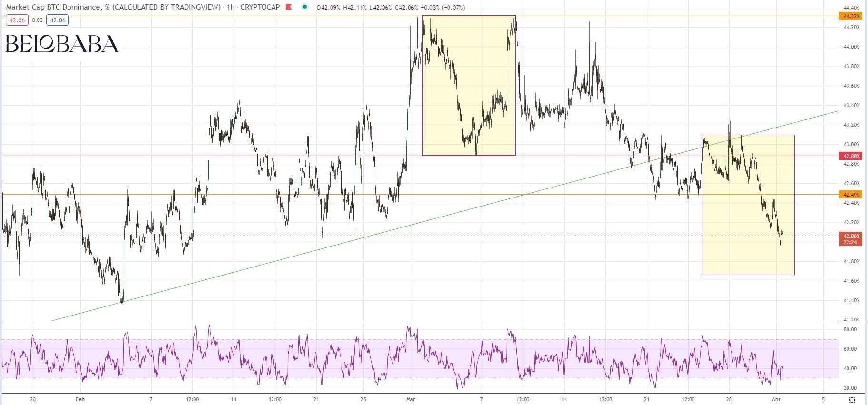Click the 42.60% price axis label
868x405 pixels.
pos(851,183)
